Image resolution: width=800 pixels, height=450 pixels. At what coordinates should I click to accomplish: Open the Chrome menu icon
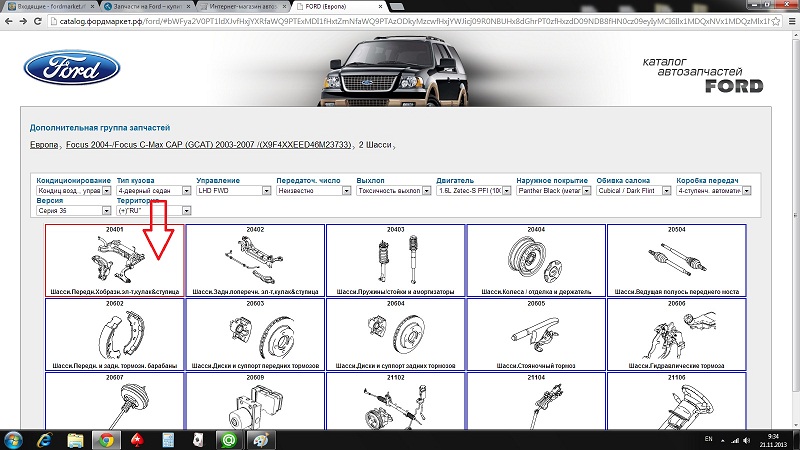(x=791, y=21)
